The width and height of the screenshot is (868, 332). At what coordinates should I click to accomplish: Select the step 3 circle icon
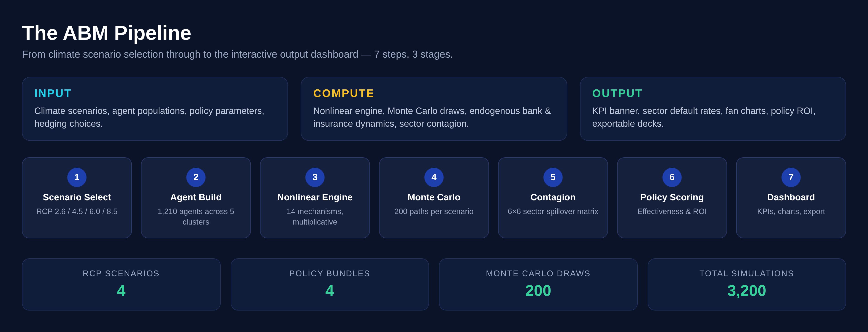[x=315, y=177]
